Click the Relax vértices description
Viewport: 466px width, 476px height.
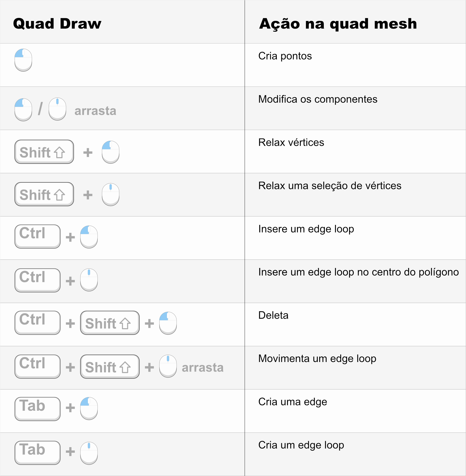pos(291,142)
